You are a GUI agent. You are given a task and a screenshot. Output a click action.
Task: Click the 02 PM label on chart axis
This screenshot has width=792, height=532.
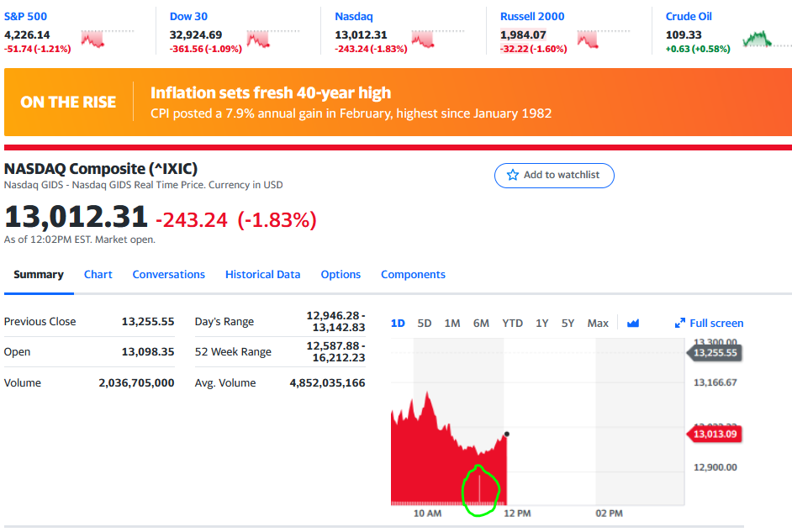point(610,514)
